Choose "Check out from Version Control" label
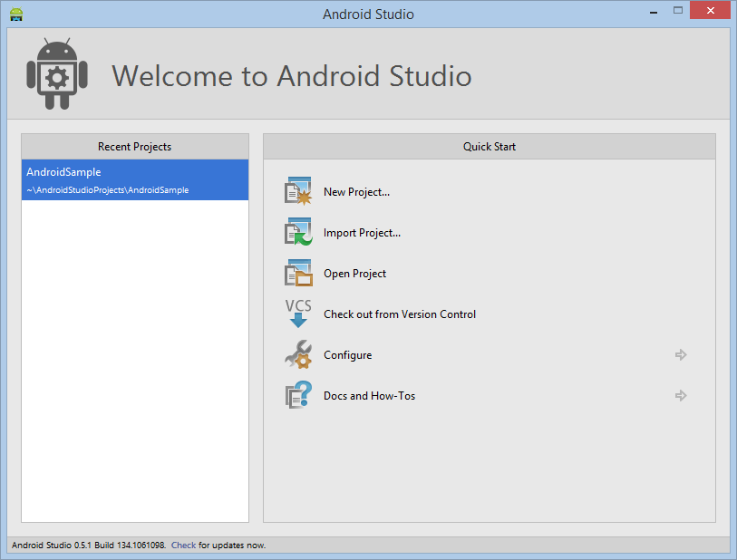 400,314
